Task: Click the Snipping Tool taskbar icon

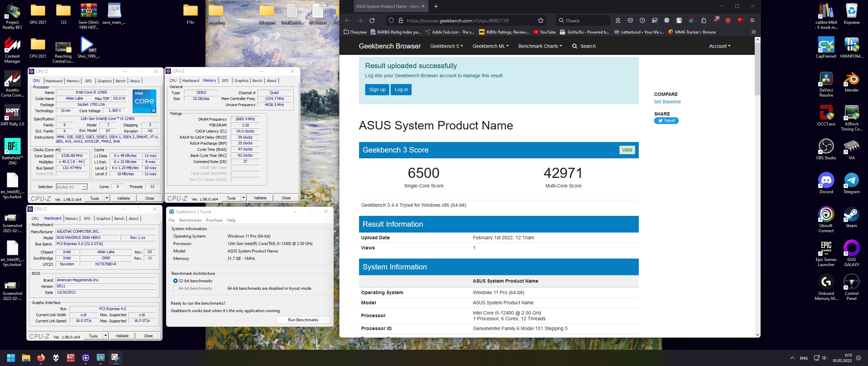Action: (115, 358)
